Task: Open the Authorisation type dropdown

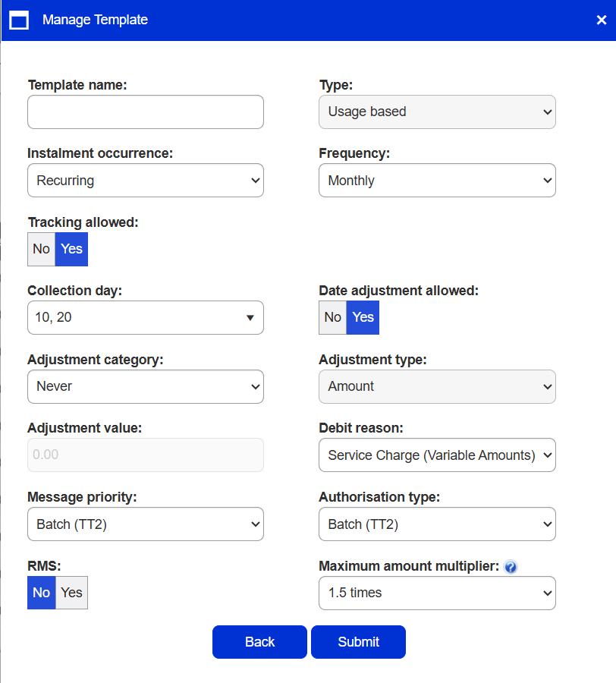Action: pos(437,524)
